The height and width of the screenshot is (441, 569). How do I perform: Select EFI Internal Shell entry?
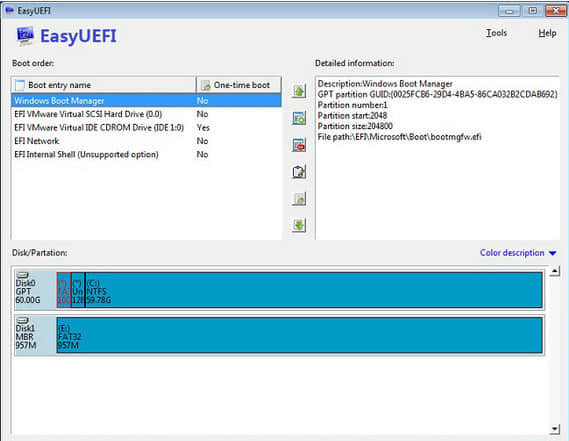click(x=146, y=154)
